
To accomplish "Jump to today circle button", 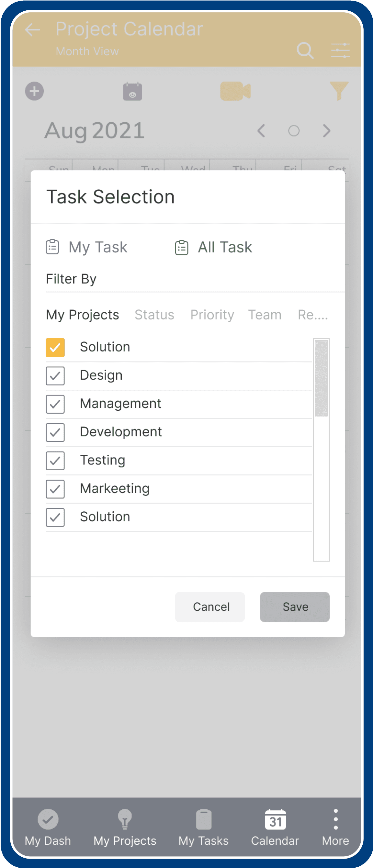I will coord(294,131).
